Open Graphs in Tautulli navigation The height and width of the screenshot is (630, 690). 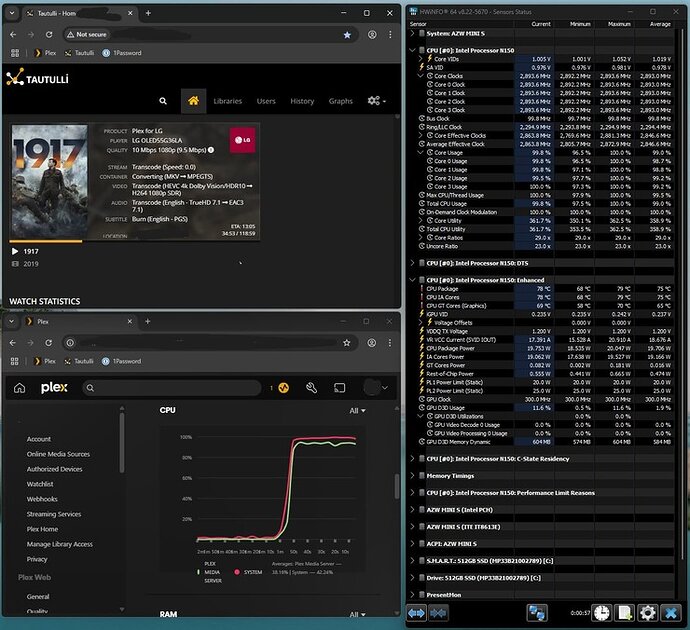[341, 101]
